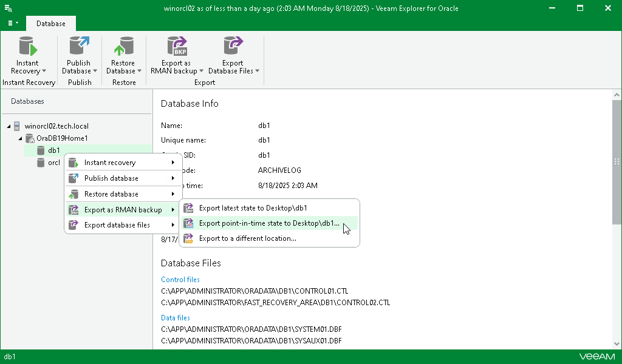The height and width of the screenshot is (364, 622).
Task: Open the Control files link
Action: pos(180,280)
